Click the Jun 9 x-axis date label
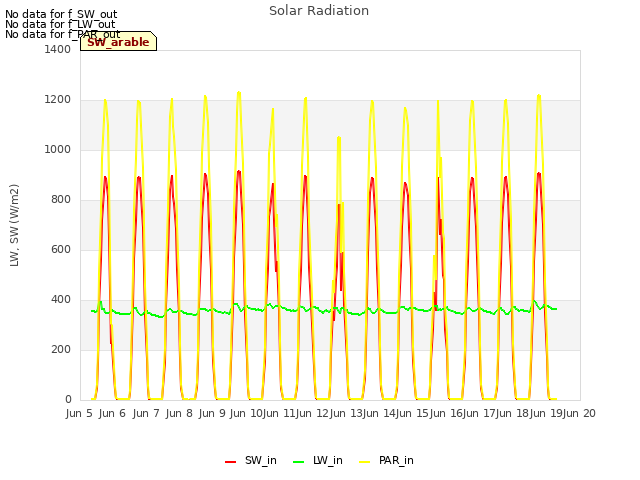Viewport: 640px width, 480px height. (x=212, y=413)
